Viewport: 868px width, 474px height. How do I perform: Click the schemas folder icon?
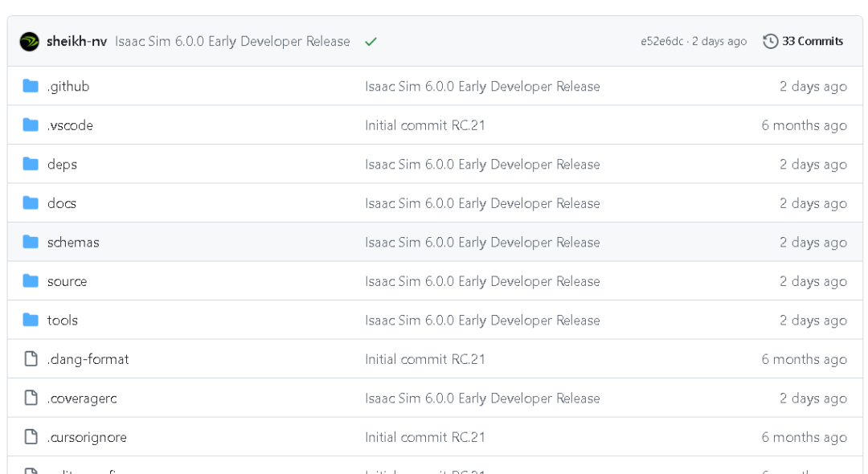tap(31, 242)
